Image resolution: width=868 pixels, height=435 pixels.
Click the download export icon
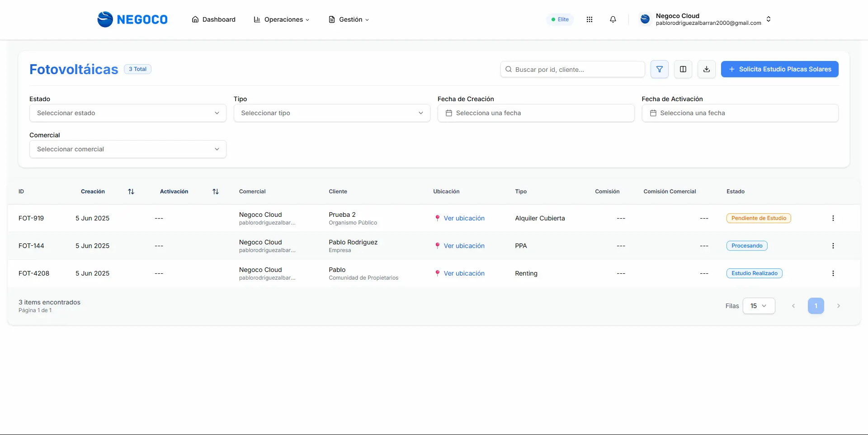[706, 69]
